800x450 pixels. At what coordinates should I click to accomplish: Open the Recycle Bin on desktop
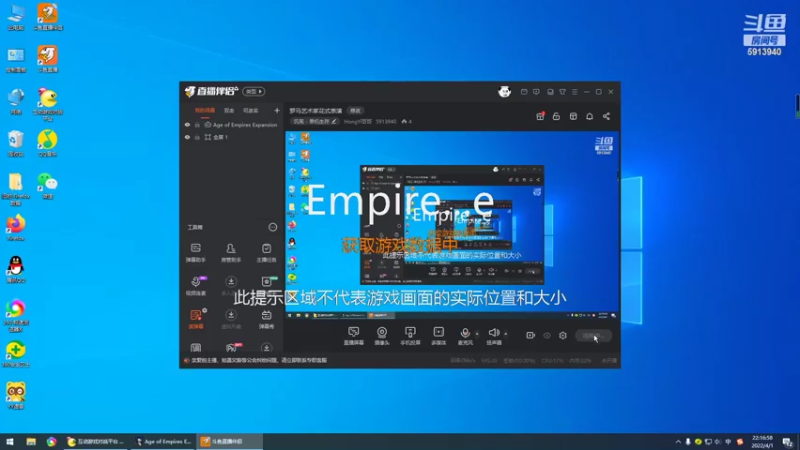[16, 143]
